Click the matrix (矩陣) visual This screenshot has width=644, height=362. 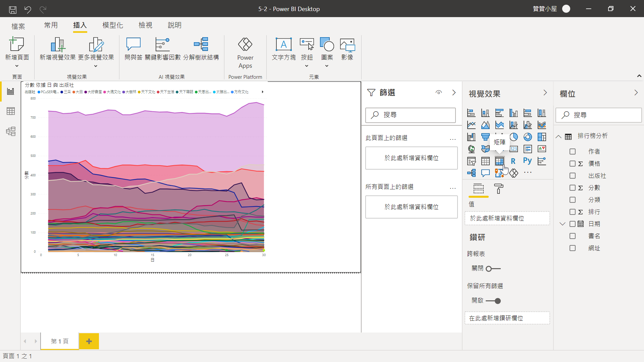coord(499,161)
